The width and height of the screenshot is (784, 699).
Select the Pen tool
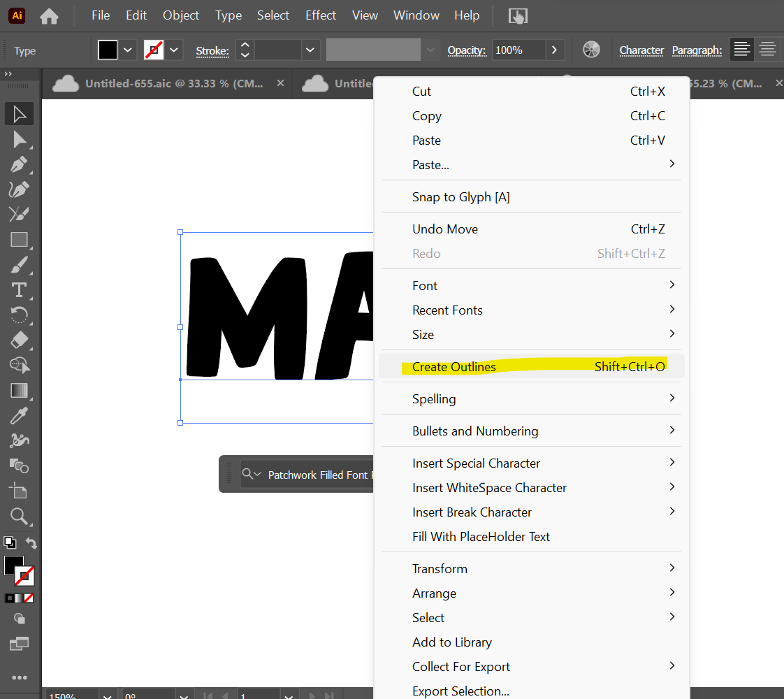(19, 164)
